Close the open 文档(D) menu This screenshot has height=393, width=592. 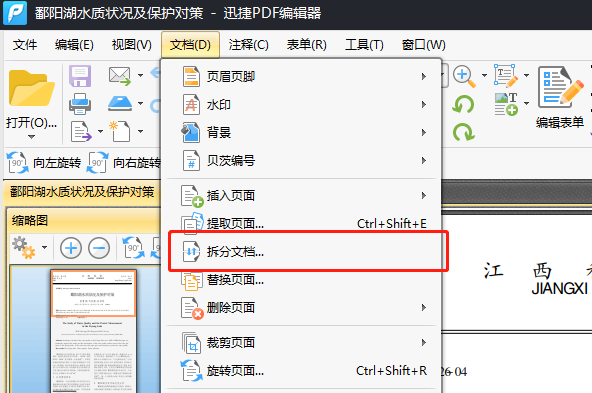[190, 45]
